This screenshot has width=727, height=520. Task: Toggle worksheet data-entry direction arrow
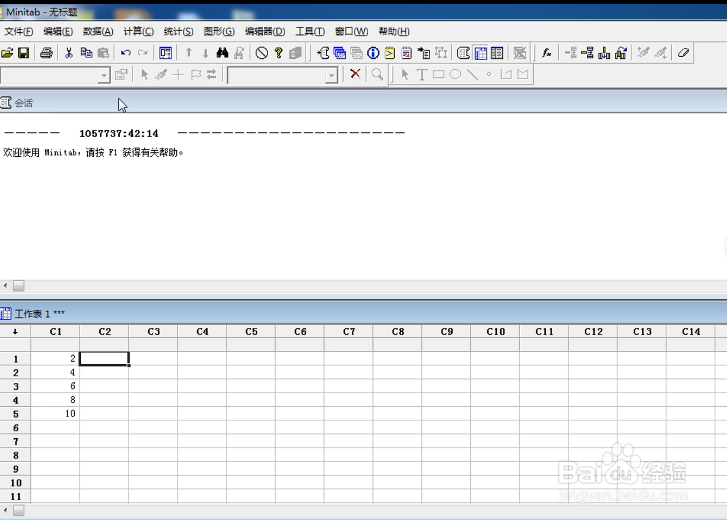(x=15, y=331)
